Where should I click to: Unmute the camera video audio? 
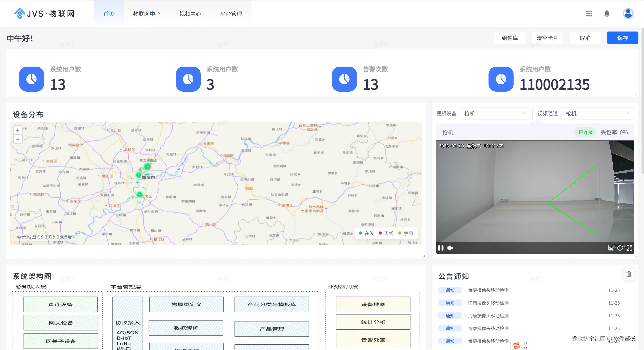[450, 248]
